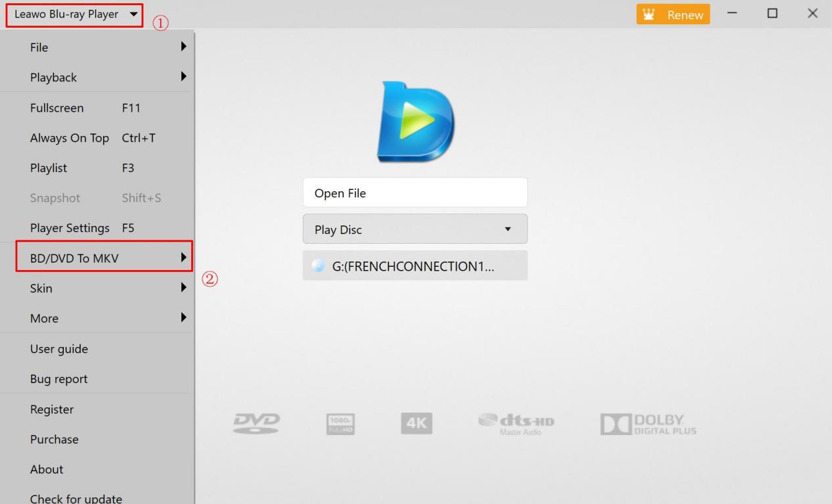832x504 pixels.
Task: Toggle the Playlist panel menu entry
Action: (x=82, y=168)
